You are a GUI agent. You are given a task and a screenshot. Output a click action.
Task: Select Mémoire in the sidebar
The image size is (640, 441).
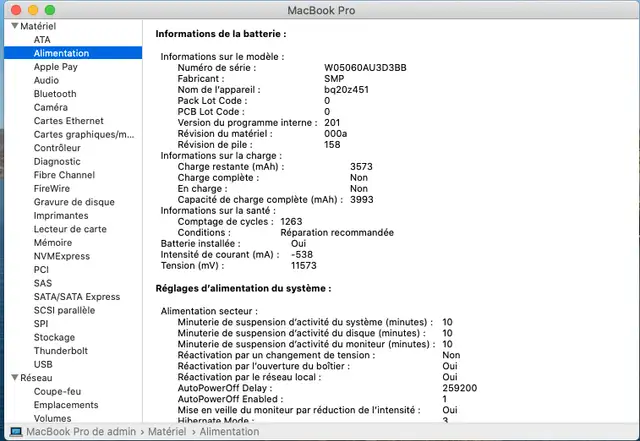click(x=53, y=242)
